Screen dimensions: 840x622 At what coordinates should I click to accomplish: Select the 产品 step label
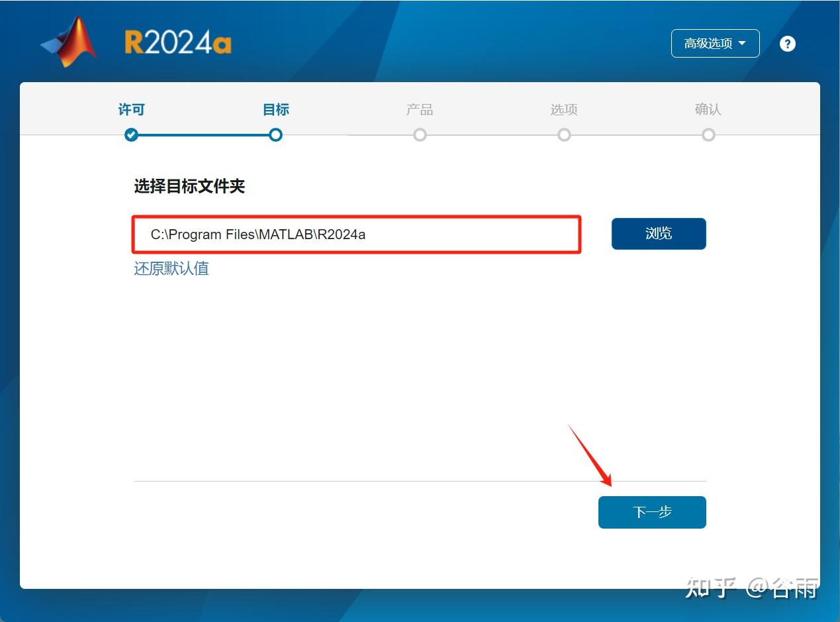pyautogui.click(x=420, y=109)
